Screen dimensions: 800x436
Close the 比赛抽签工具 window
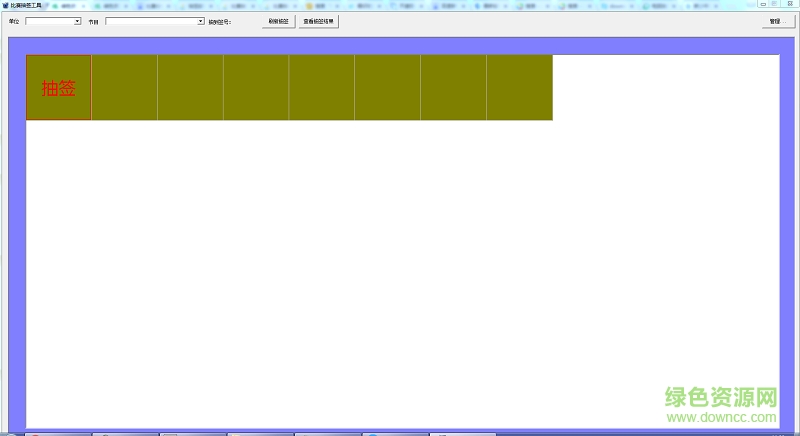point(790,5)
